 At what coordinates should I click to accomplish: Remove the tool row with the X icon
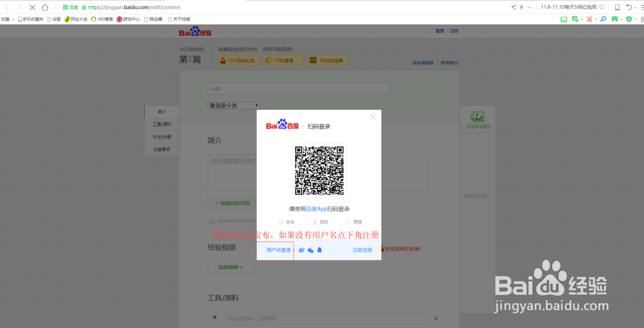click(x=436, y=318)
